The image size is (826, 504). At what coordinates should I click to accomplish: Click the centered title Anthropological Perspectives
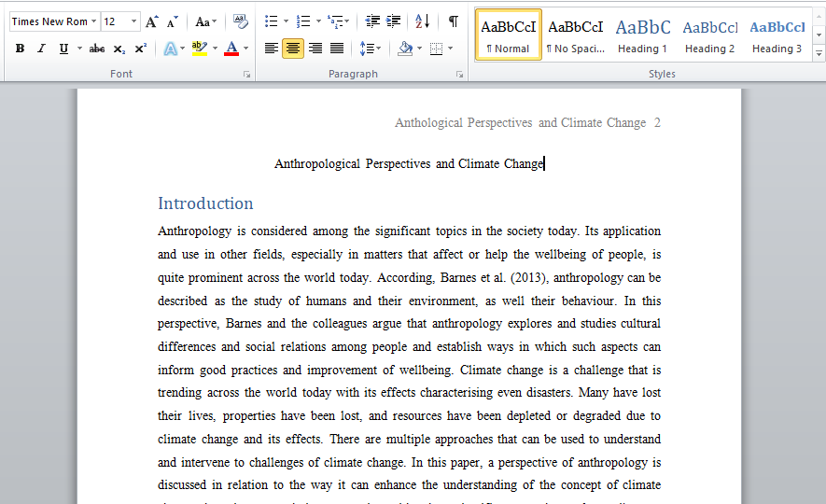[x=409, y=163]
